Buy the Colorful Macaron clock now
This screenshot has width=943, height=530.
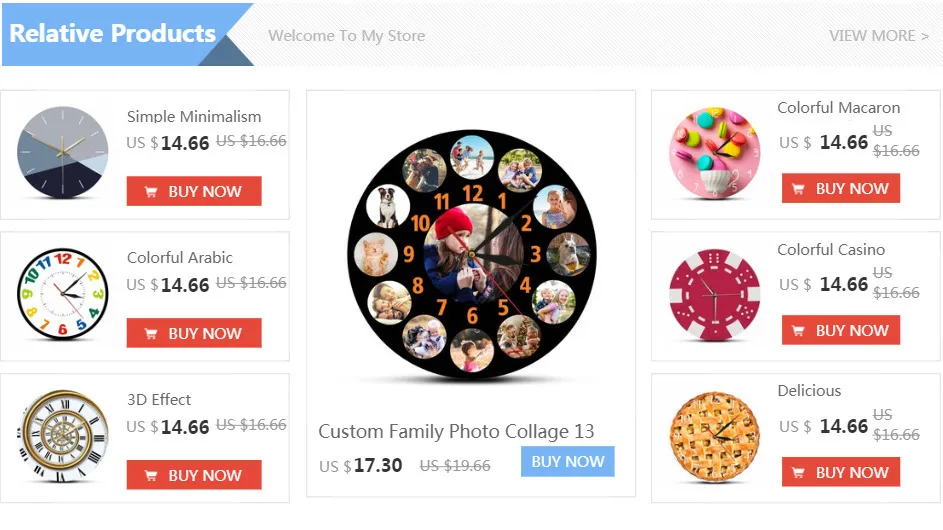pos(841,188)
